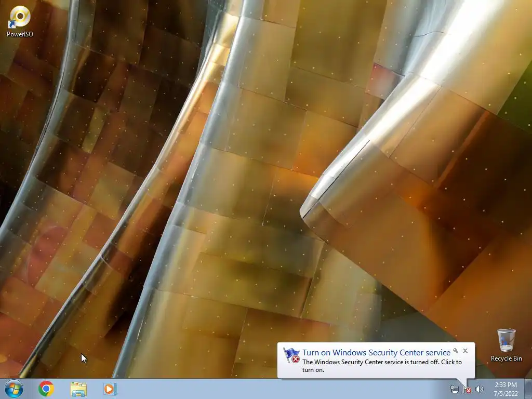
Task: Click the Show desktop strip at taskbar end
Action: pyautogui.click(x=528, y=389)
